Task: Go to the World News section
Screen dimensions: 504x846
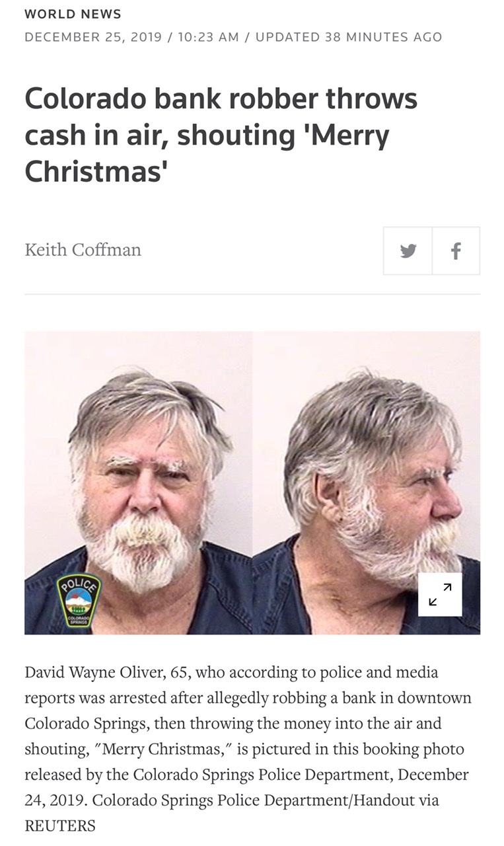Action: tap(73, 14)
